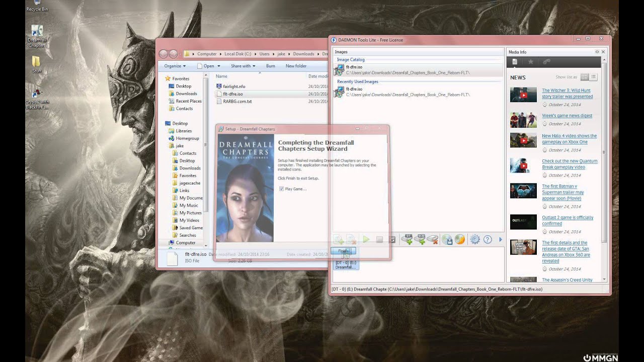Close the Media Info panel
This screenshot has height=362, width=644.
[603, 52]
